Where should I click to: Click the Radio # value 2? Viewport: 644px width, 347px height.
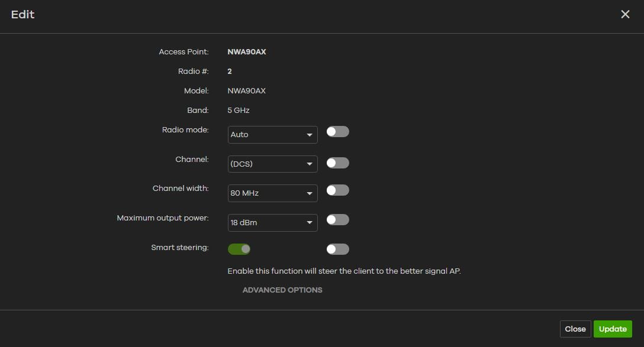pos(230,72)
